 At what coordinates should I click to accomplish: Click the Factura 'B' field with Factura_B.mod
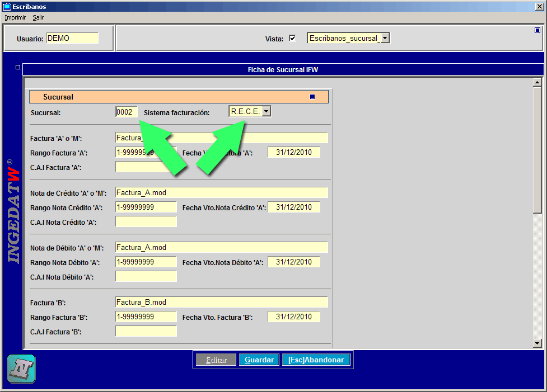222,302
